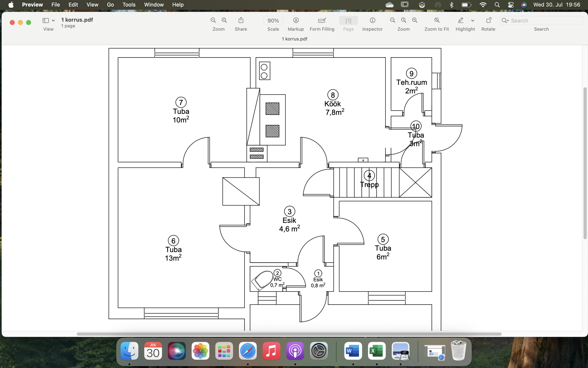Open macOS Control Center toggles
Screen dimensions: 588x368
click(x=510, y=5)
